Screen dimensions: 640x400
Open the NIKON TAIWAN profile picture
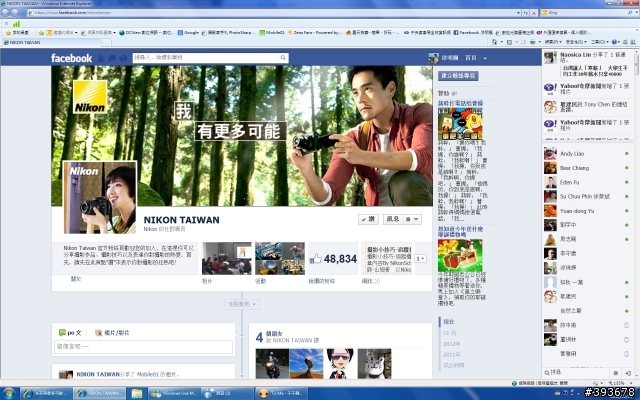click(x=100, y=198)
